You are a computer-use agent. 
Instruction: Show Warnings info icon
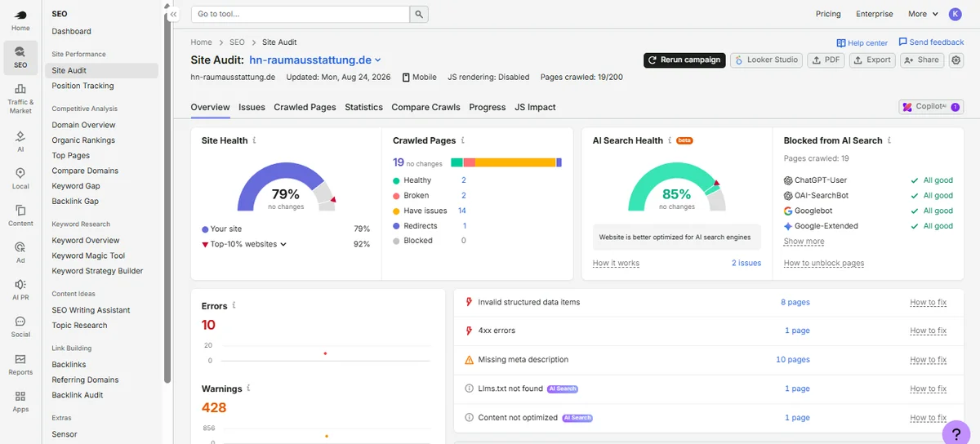pyautogui.click(x=249, y=388)
